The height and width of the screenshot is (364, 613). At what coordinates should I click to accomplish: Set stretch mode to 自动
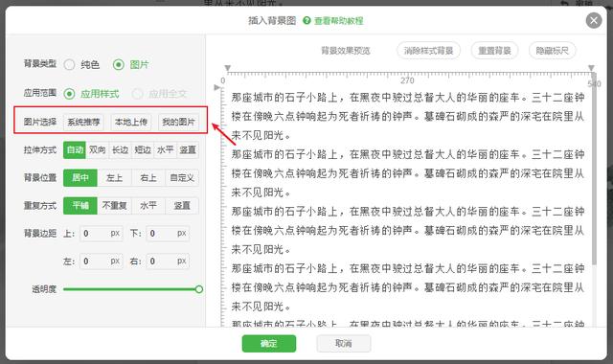pyautogui.click(x=75, y=149)
